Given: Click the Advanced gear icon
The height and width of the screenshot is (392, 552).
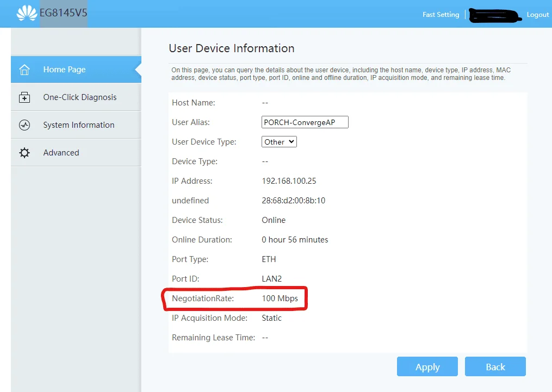Looking at the screenshot, I should pos(24,153).
